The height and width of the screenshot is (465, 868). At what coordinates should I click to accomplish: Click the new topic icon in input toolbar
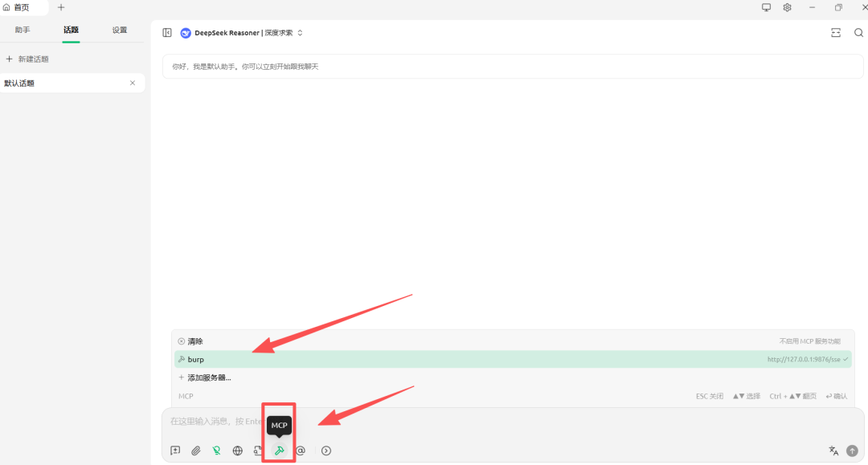click(175, 451)
